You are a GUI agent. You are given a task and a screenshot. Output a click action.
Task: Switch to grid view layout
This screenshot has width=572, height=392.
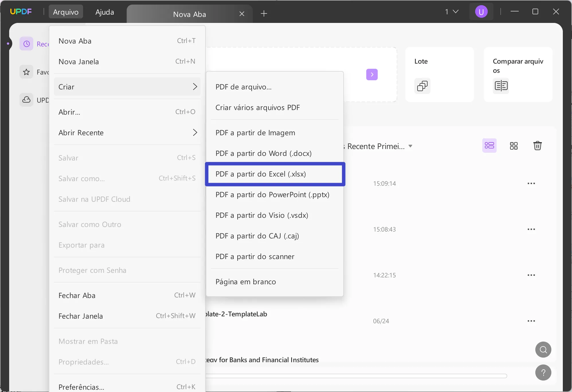point(514,146)
